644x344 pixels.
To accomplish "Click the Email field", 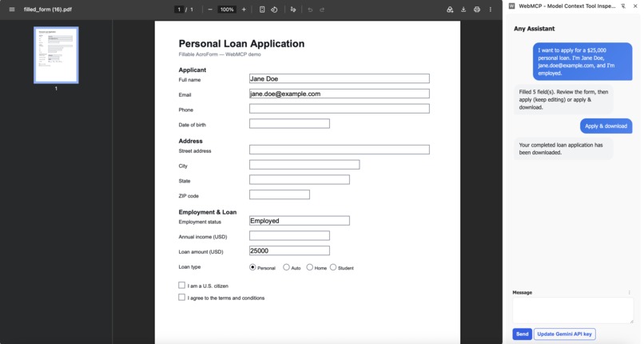I will (340, 94).
